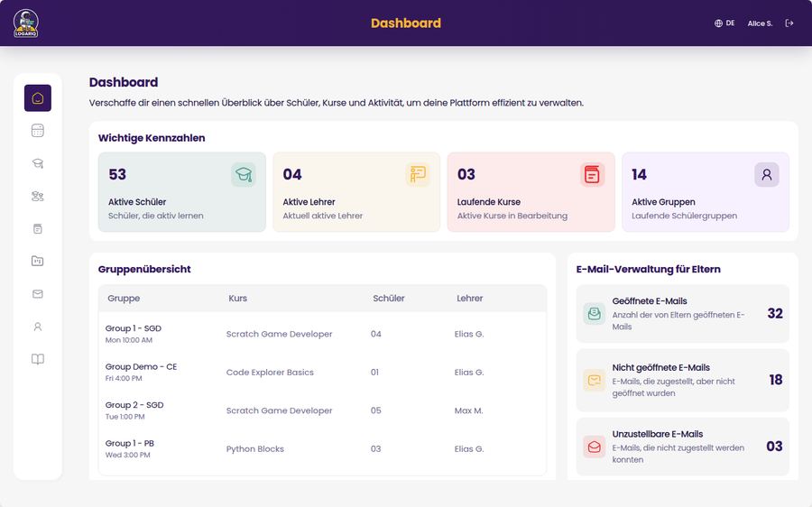Open the folder sidebar icon

pyautogui.click(x=38, y=261)
